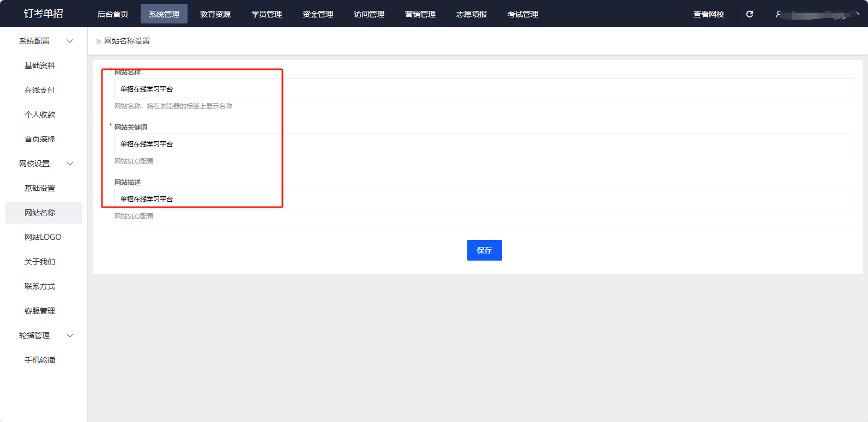Focus the 网站关键词 input field

[484, 144]
